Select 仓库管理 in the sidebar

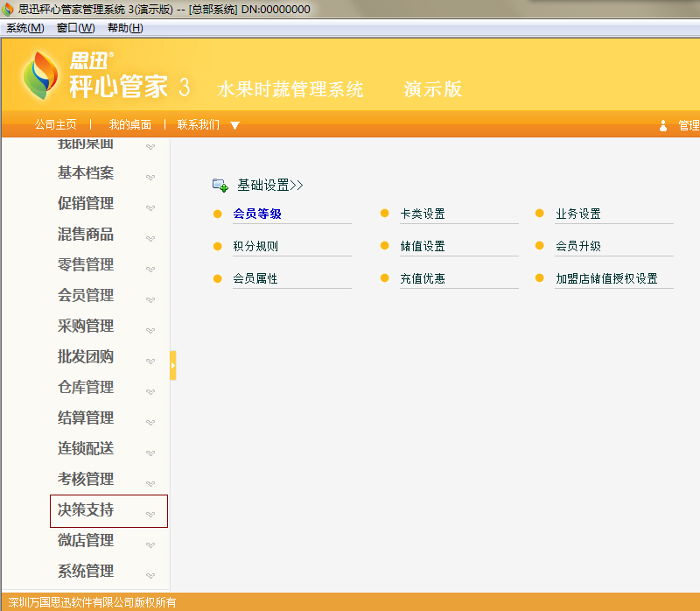coord(86,387)
